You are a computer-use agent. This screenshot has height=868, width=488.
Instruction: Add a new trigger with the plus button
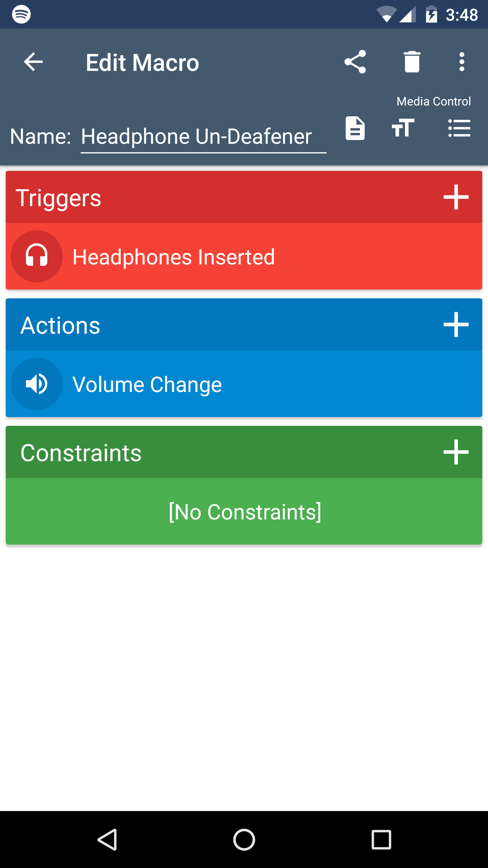(x=456, y=198)
